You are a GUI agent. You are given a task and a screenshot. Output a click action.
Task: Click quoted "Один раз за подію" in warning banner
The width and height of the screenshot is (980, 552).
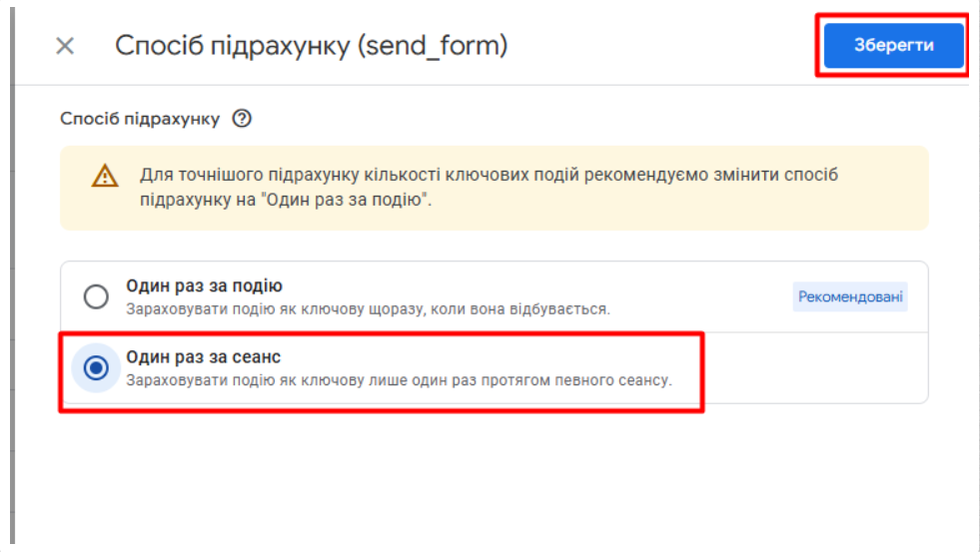(346, 201)
